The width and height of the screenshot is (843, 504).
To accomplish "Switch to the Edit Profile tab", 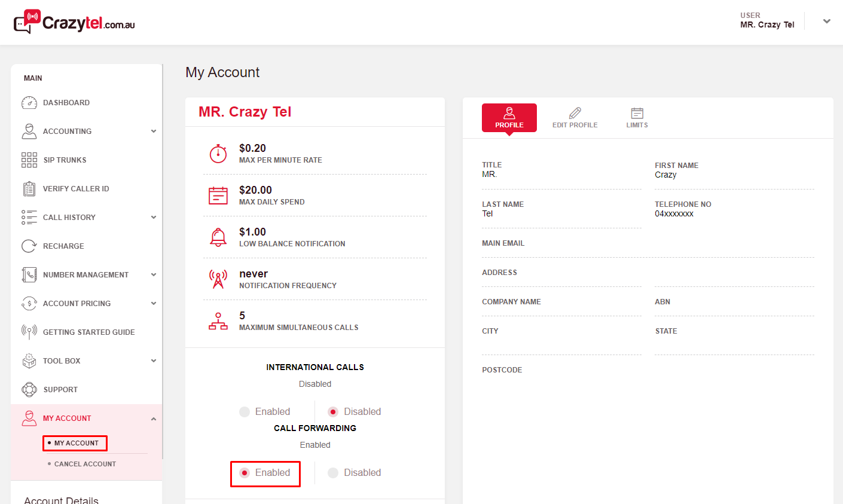I will click(575, 118).
